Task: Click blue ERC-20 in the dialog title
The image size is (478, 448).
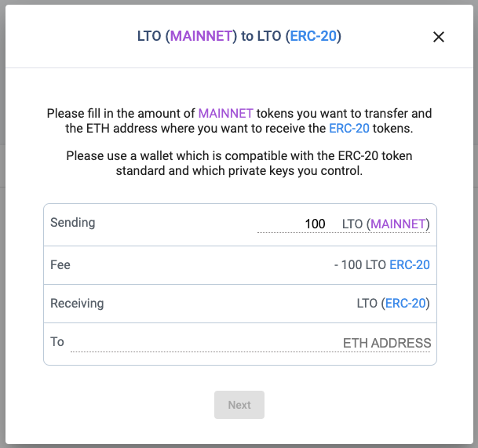Action: click(313, 36)
